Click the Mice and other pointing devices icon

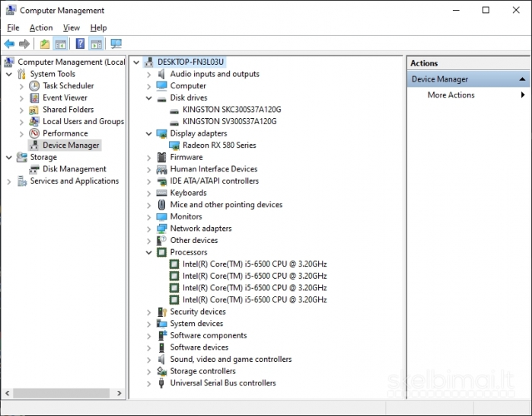point(161,204)
